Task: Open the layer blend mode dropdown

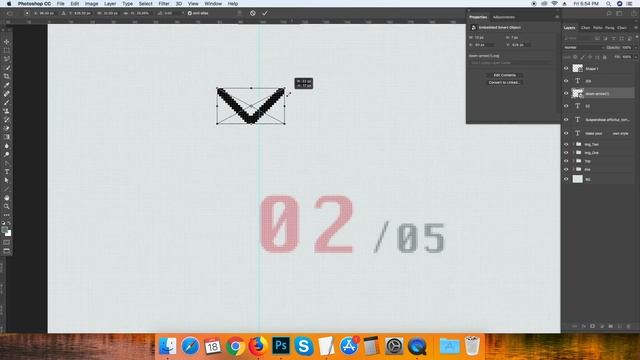Action: click(x=584, y=47)
